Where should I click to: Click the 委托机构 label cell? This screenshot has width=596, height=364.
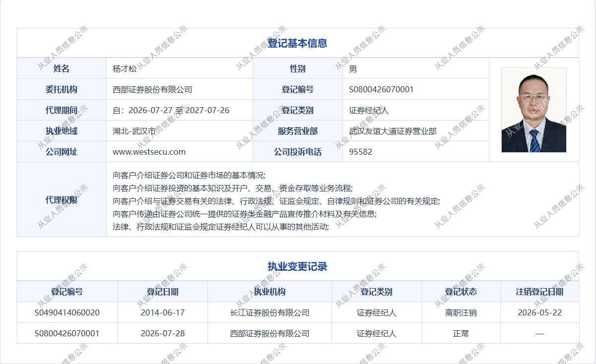(x=62, y=89)
